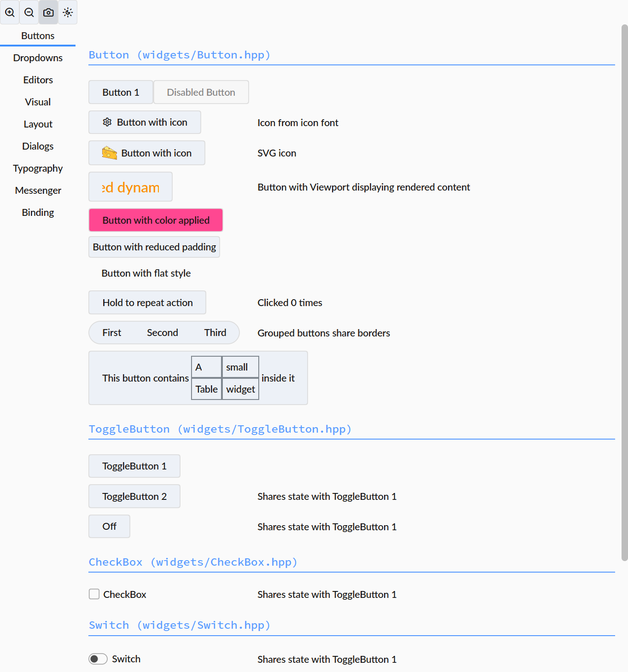Screen dimensions: 628x672
Task: Click the camera screenshot icon
Action: [x=48, y=12]
